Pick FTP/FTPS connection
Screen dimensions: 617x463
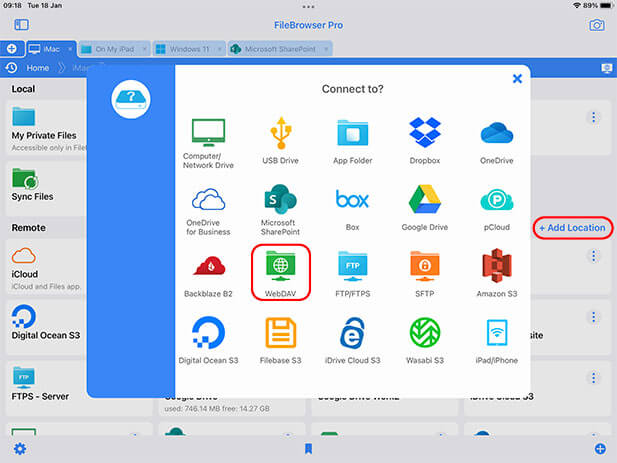click(353, 274)
